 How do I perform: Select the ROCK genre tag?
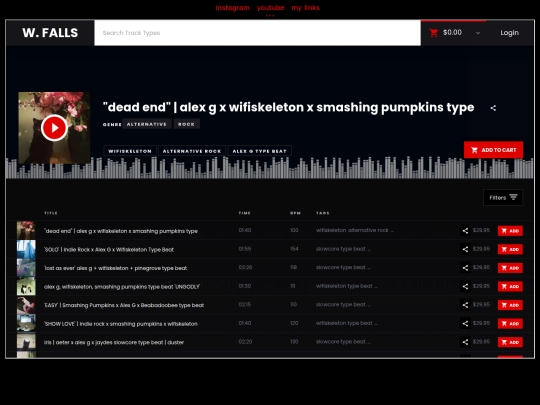[186, 124]
